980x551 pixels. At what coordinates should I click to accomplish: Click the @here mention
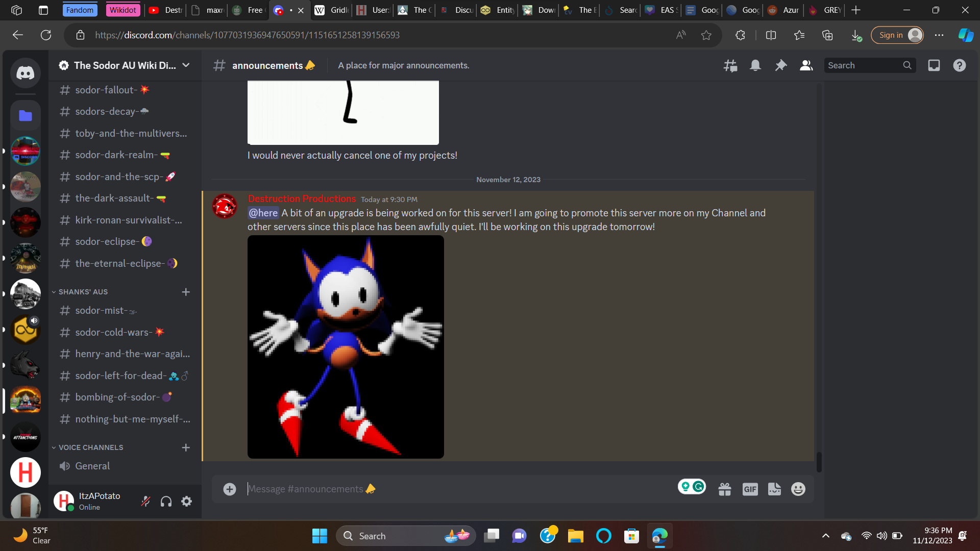(263, 213)
